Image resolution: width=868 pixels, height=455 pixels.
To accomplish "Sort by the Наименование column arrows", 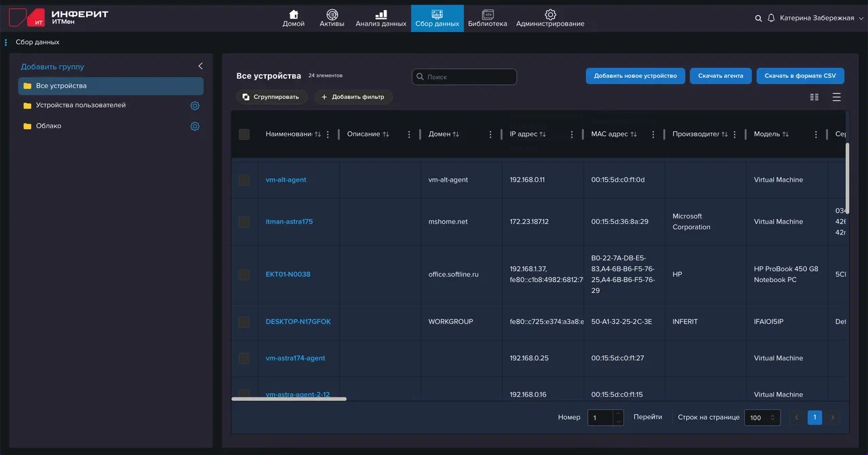I will click(x=318, y=134).
